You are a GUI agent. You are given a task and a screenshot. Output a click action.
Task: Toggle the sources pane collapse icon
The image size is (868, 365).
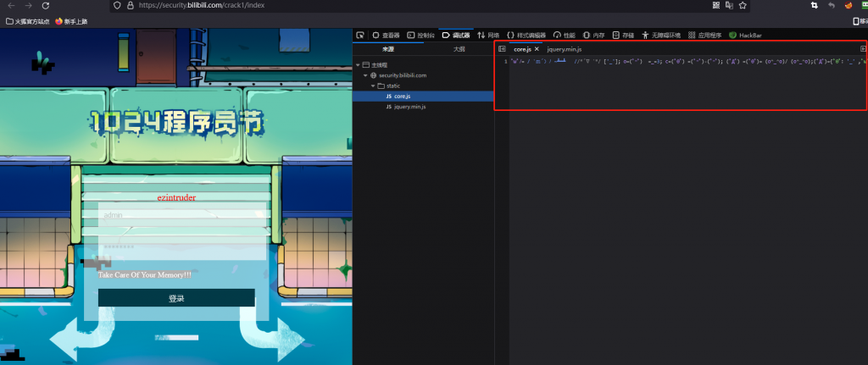pyautogui.click(x=502, y=48)
